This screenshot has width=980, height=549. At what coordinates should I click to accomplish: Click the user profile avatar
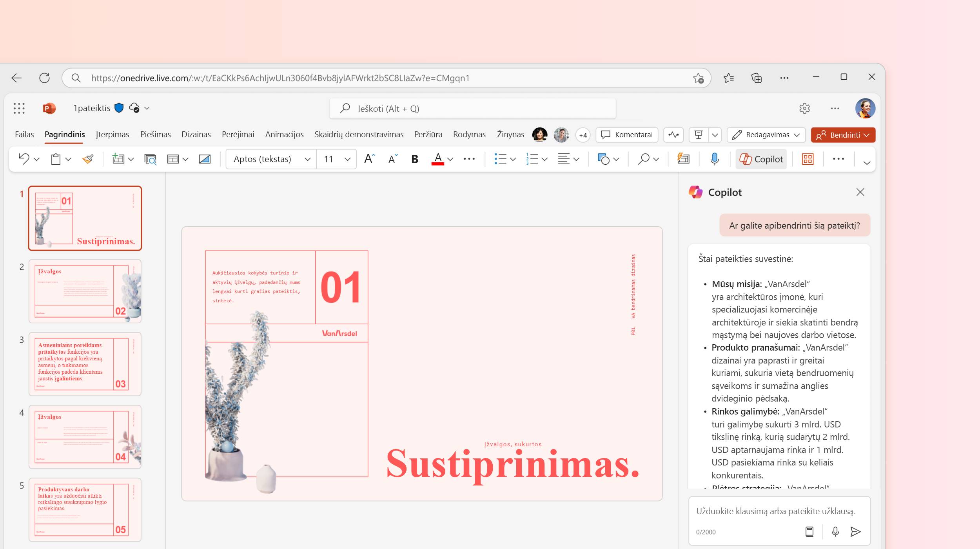coord(865,108)
